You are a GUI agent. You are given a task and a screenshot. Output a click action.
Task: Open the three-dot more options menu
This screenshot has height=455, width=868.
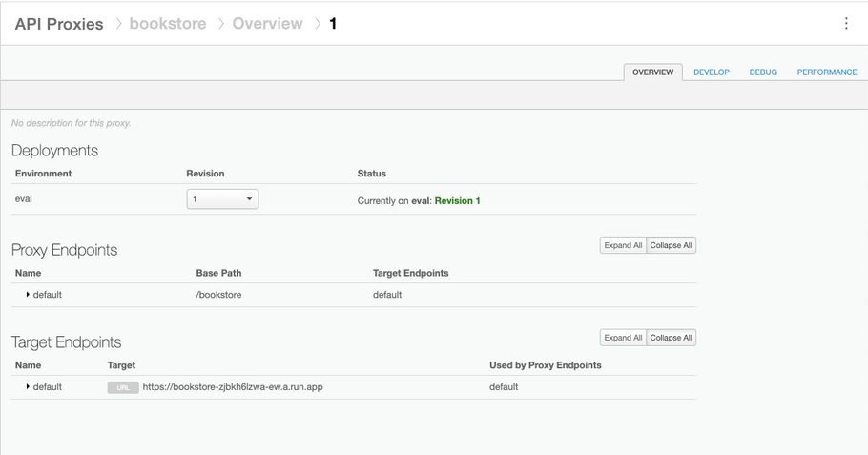coord(845,24)
